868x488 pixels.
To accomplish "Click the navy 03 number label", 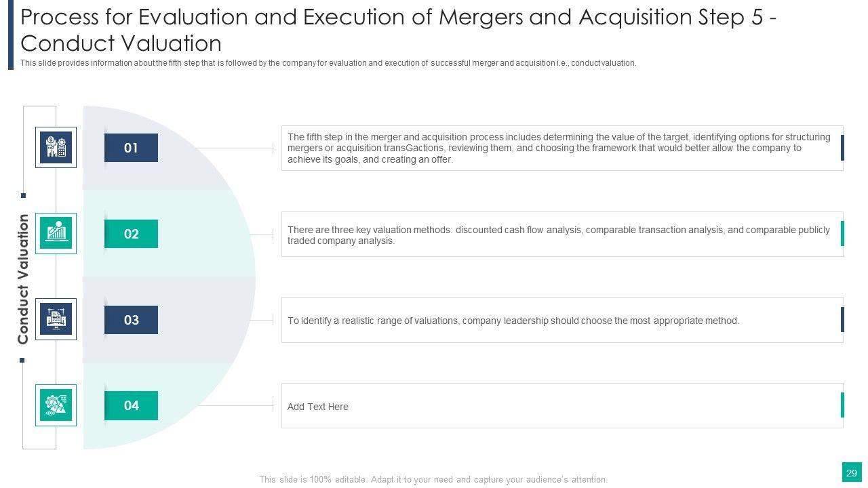I will click(131, 320).
